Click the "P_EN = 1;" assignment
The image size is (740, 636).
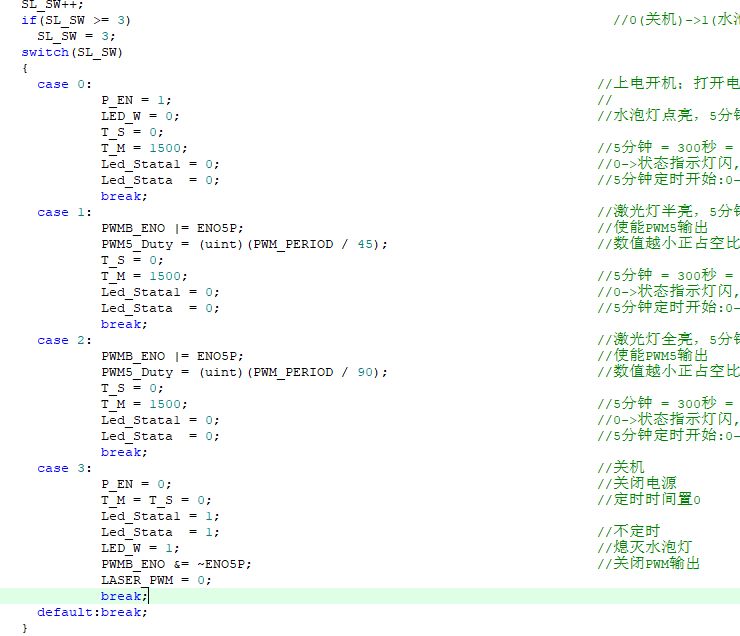136,100
